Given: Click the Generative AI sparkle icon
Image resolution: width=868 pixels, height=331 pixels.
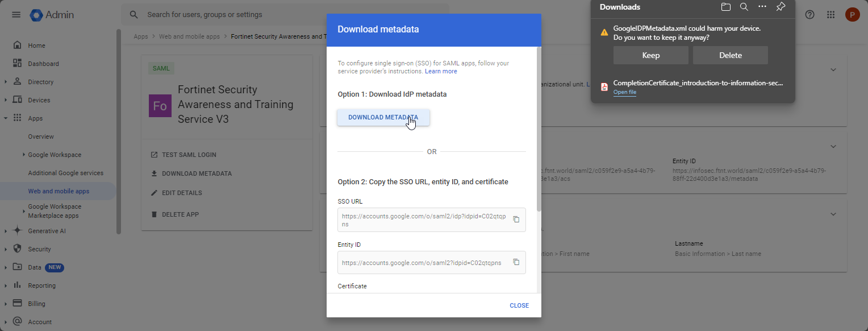Looking at the screenshot, I should point(17,231).
